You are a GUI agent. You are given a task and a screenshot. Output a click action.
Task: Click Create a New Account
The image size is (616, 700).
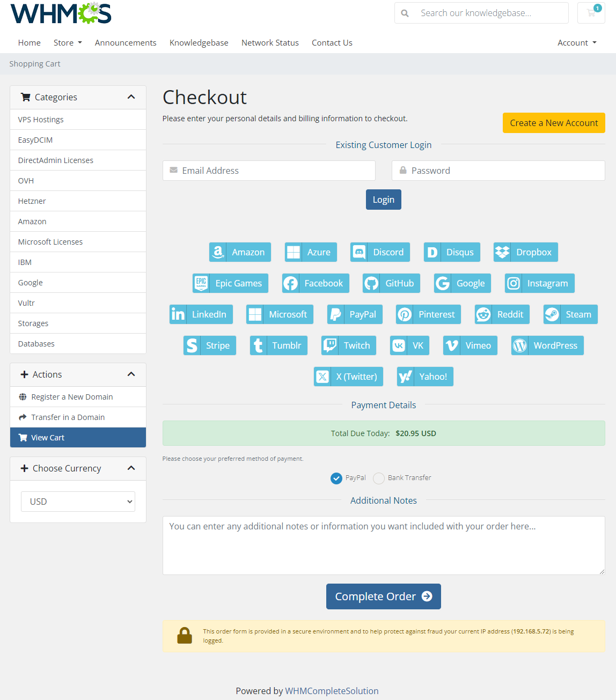click(553, 123)
